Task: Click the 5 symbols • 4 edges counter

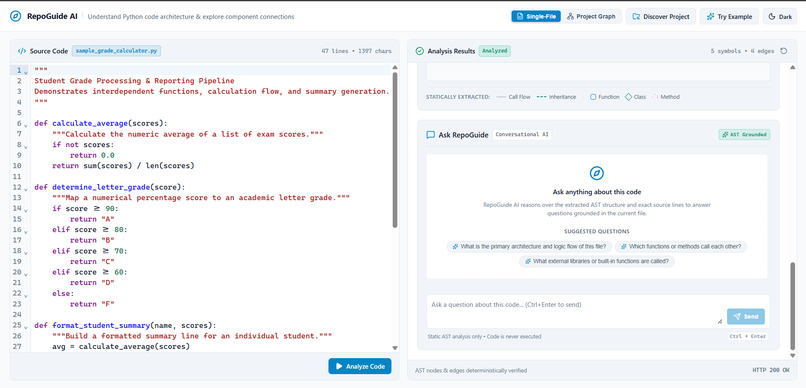Action: click(x=742, y=51)
